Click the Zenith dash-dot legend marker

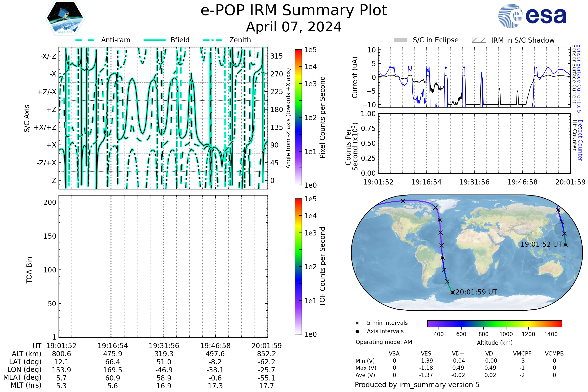coord(213,40)
